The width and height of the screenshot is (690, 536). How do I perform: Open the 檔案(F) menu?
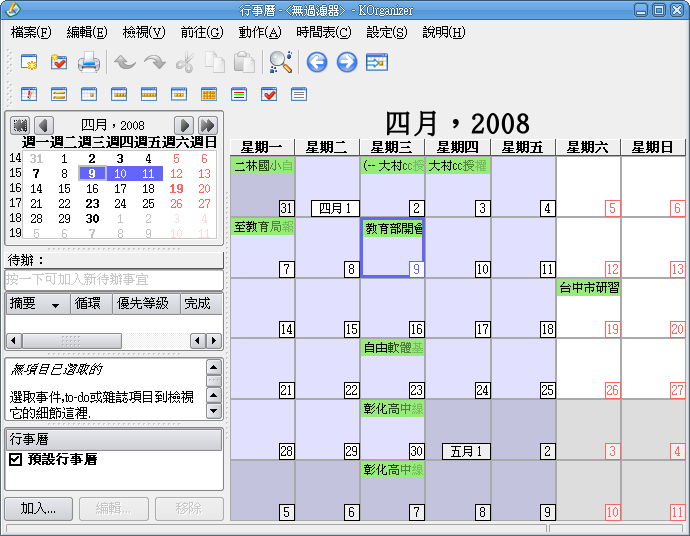tap(31, 32)
